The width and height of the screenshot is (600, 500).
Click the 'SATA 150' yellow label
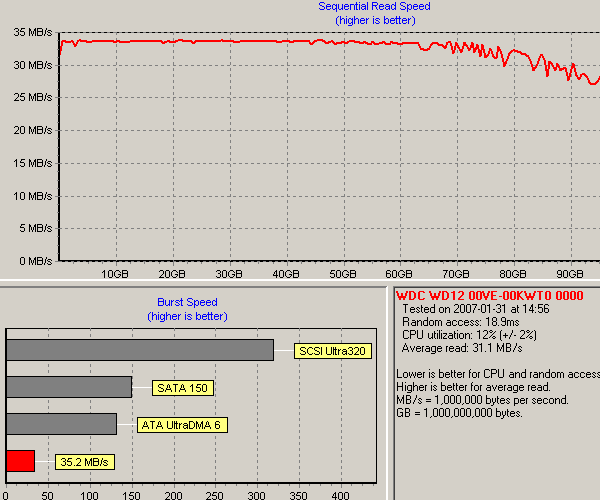(x=183, y=388)
